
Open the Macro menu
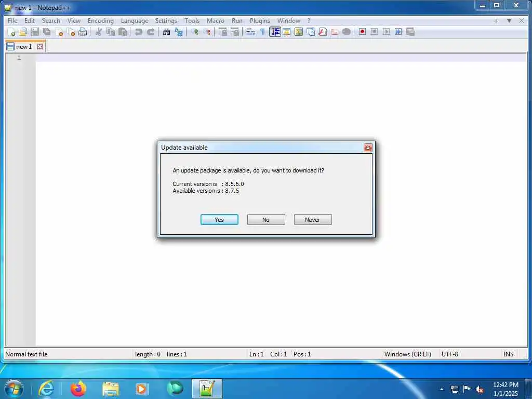tap(216, 21)
